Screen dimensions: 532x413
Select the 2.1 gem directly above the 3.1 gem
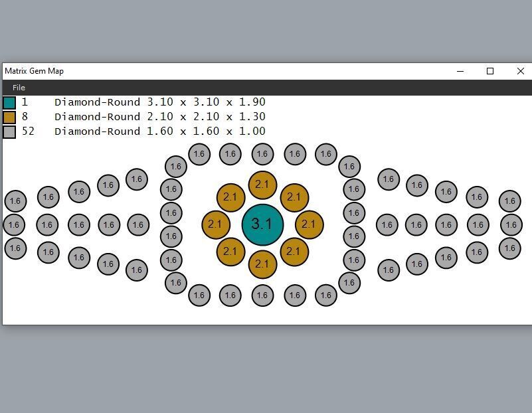tap(262, 185)
